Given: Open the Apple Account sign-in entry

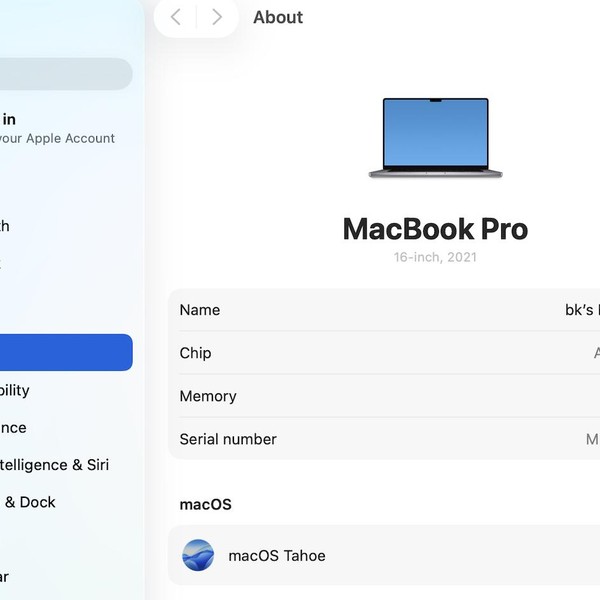Looking at the screenshot, I should pyautogui.click(x=57, y=129).
